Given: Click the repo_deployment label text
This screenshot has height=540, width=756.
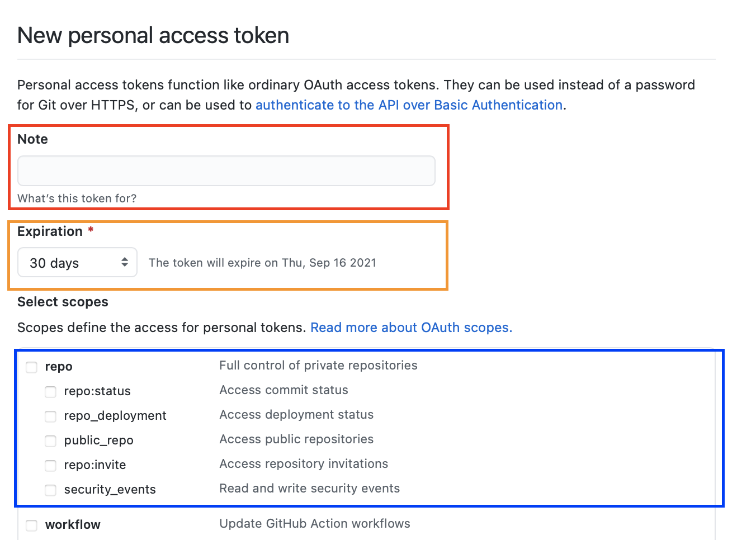Looking at the screenshot, I should click(115, 415).
